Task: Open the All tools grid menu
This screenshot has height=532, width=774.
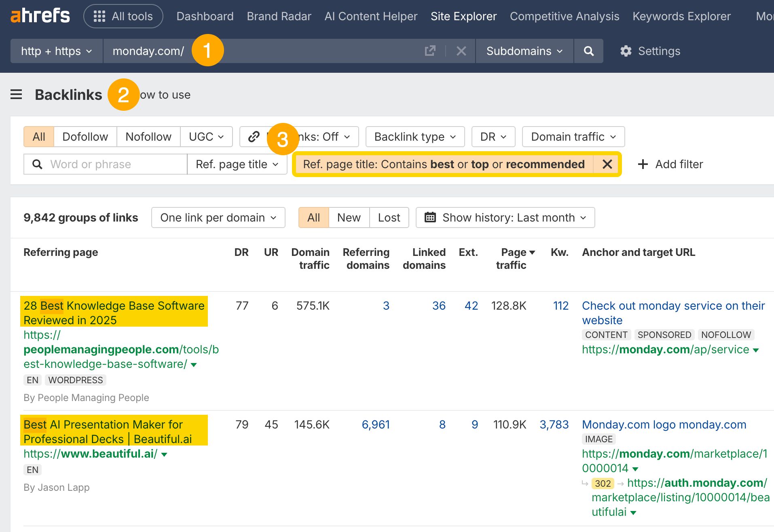Action: (123, 16)
